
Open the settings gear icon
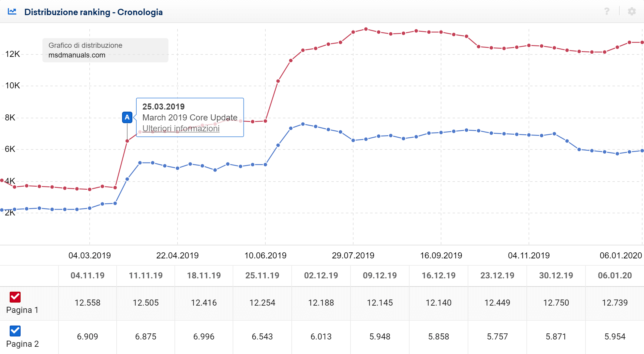pos(632,11)
